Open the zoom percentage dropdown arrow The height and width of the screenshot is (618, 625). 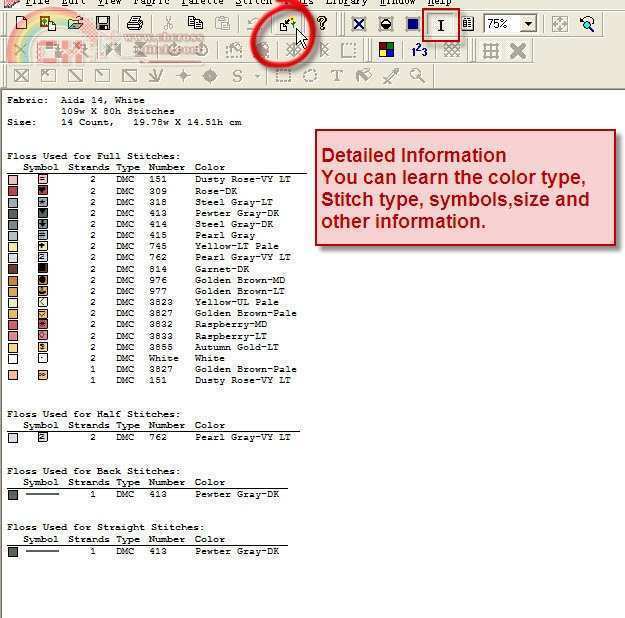pyautogui.click(x=529, y=24)
